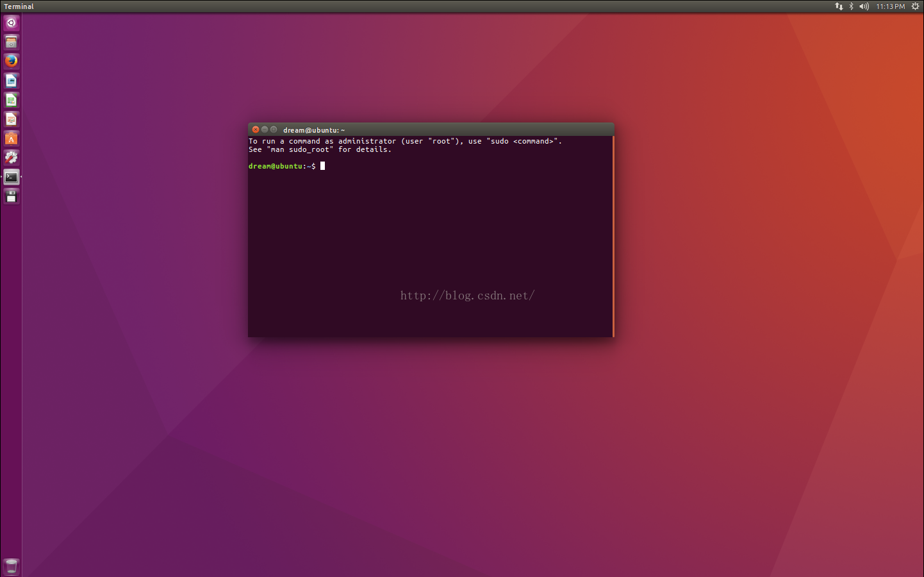Click the "To run a command as administrator" line

coord(405,142)
